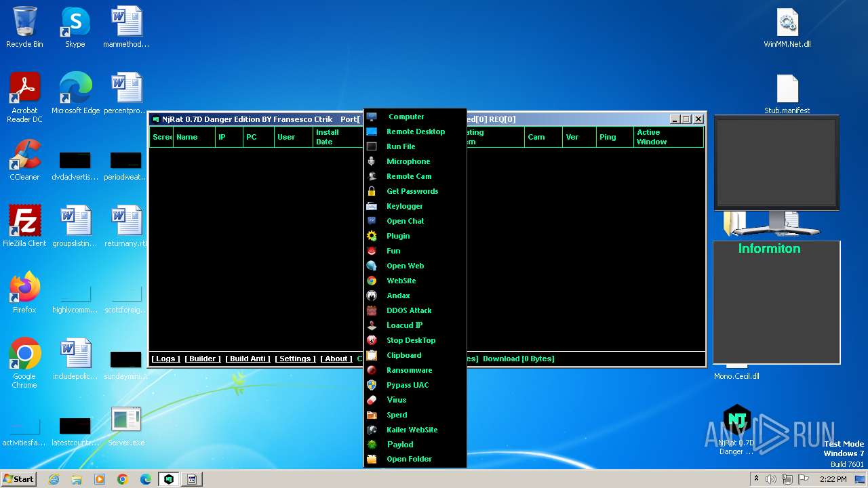Select the Microphone menu entry
Image resolution: width=868 pixels, height=488 pixels.
tap(415, 161)
